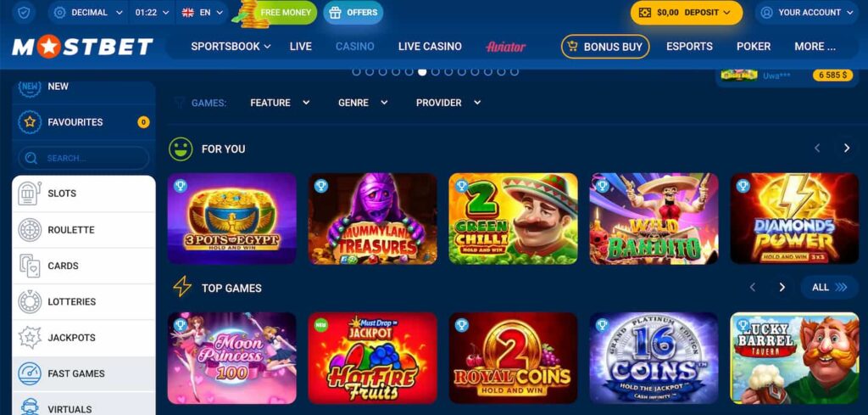The width and height of the screenshot is (868, 415).
Task: Expand the EN language selector
Action: click(x=203, y=12)
